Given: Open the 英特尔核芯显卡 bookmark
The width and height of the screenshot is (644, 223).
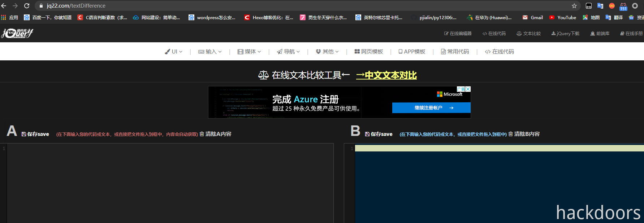Looking at the screenshot, I should (x=379, y=17).
